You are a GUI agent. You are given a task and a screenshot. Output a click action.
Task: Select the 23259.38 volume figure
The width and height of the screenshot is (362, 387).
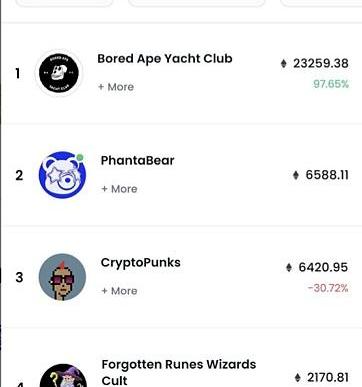[321, 63]
